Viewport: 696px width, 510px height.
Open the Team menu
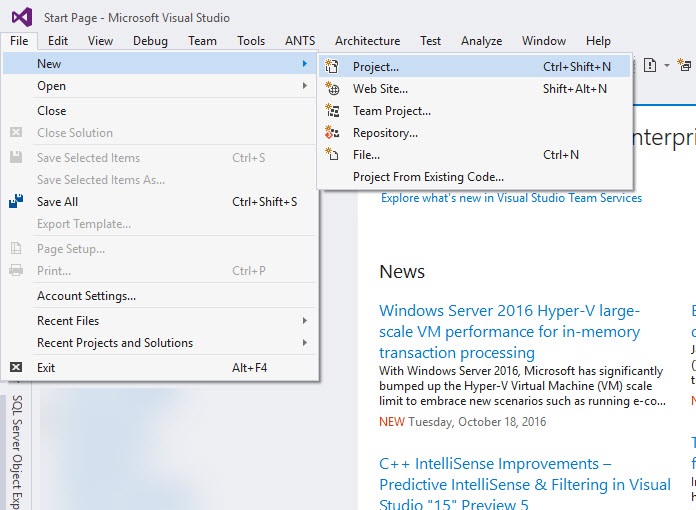pyautogui.click(x=202, y=41)
